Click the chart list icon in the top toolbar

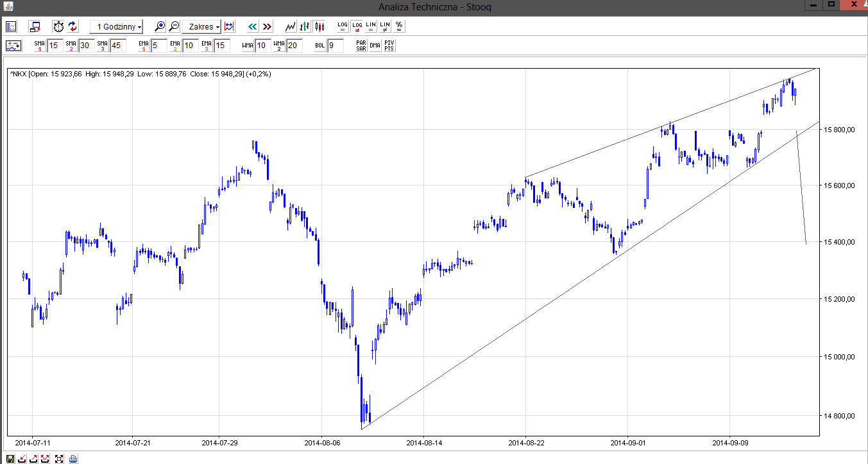tap(11, 26)
